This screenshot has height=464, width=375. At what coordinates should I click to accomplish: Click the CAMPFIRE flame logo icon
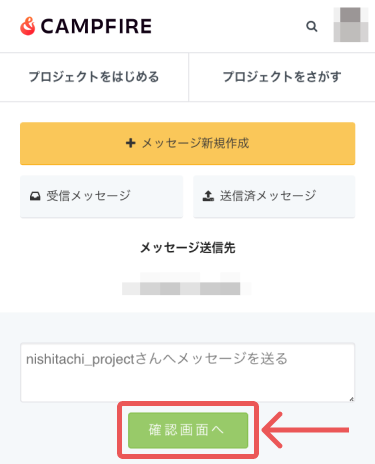pos(28,26)
